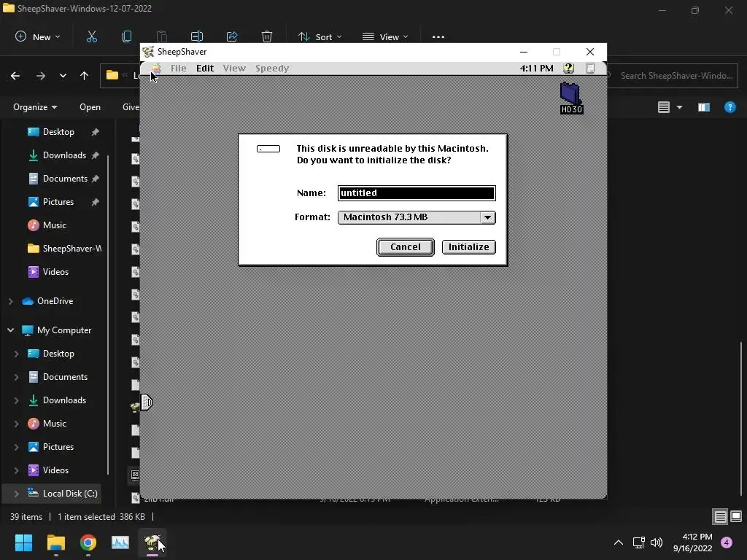Open recent locations chevron in Explorer
Viewport: 747px width, 560px height.
point(63,76)
